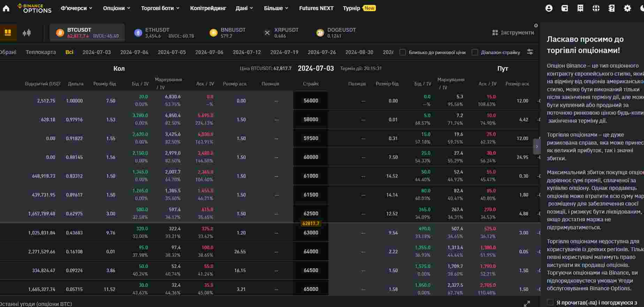Select the 2024-07-26 expiry tab
This screenshot has width=644, height=307.
322,52
